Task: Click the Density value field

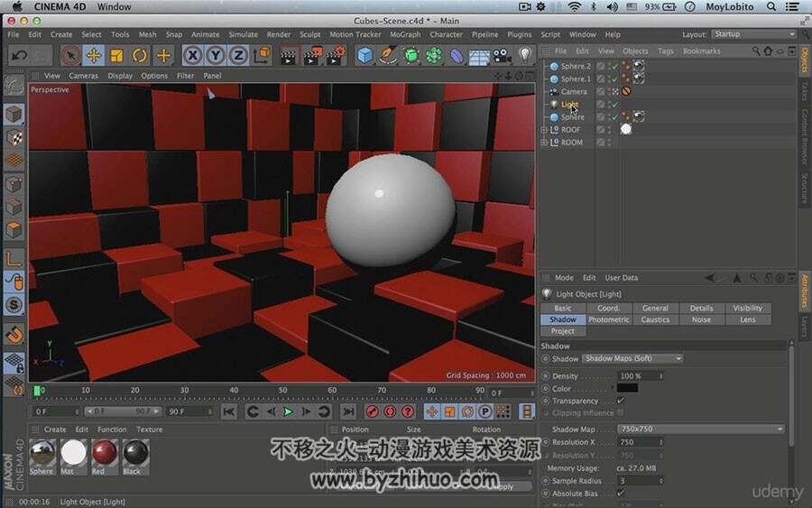Action: pos(640,376)
